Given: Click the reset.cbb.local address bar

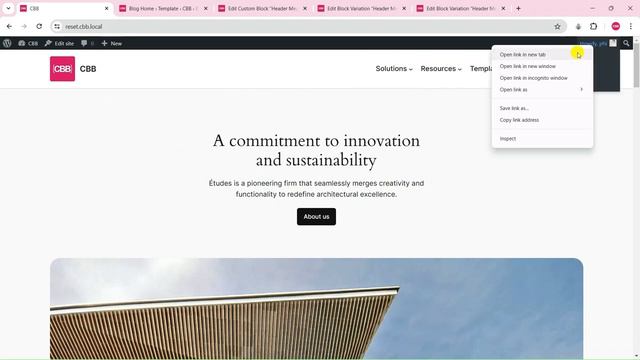Looking at the screenshot, I should click(x=309, y=26).
